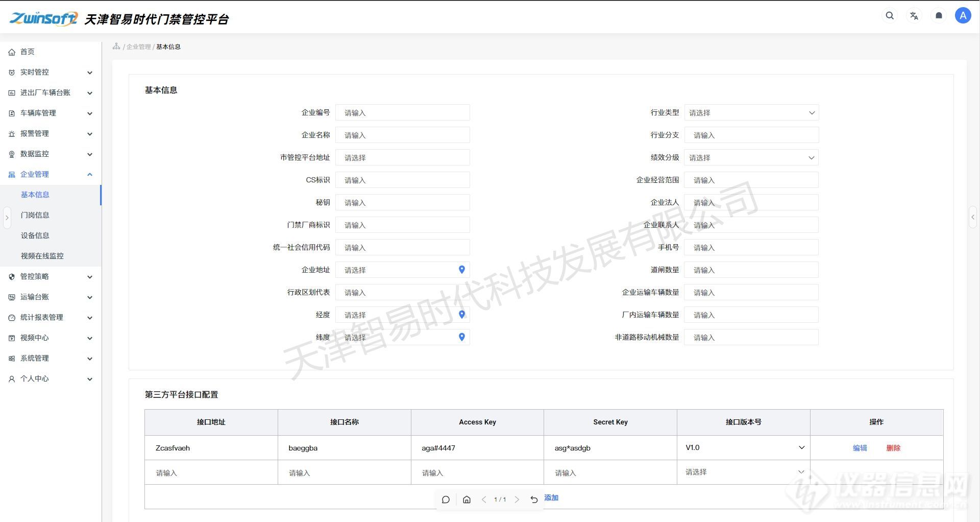
Task: Open the right-side panel edge arrow
Action: click(973, 217)
